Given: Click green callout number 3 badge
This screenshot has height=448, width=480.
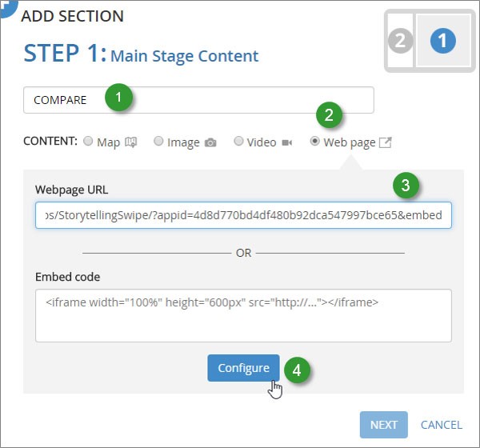Looking at the screenshot, I should (x=407, y=186).
